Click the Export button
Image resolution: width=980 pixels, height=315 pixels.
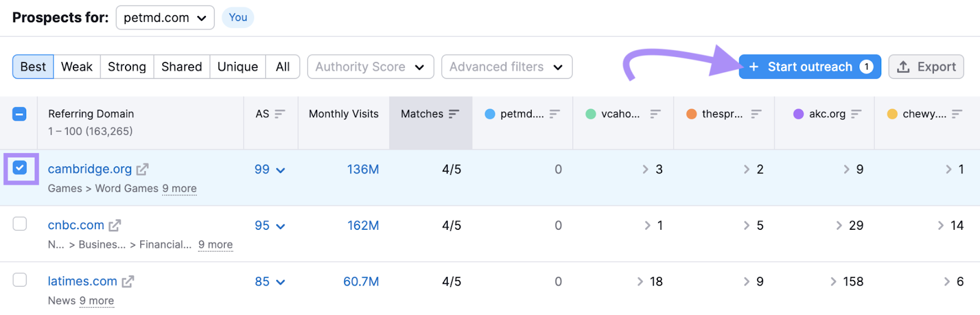click(x=925, y=67)
